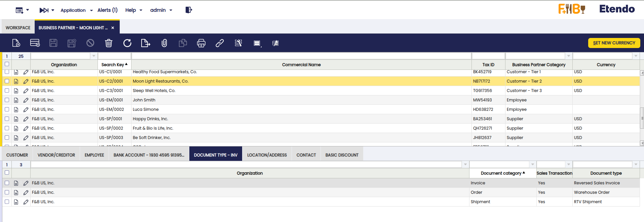This screenshot has height=222, width=644.
Task: Click the new record in form icon
Action: (16, 43)
